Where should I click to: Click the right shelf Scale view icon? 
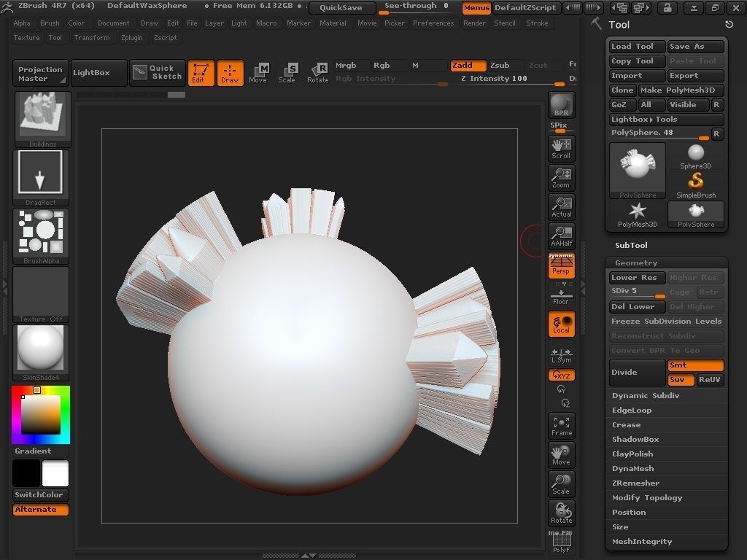pyautogui.click(x=561, y=484)
